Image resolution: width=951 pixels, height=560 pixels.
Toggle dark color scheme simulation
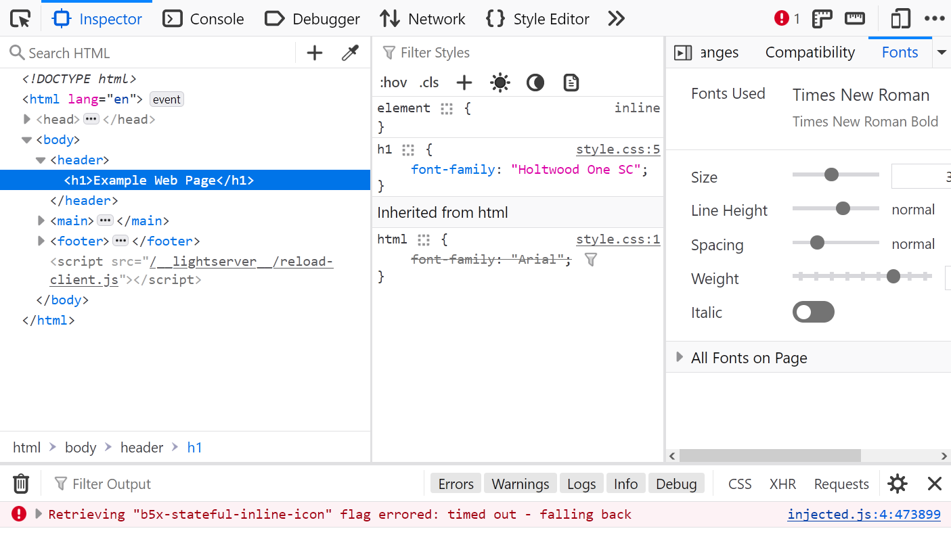coord(535,83)
